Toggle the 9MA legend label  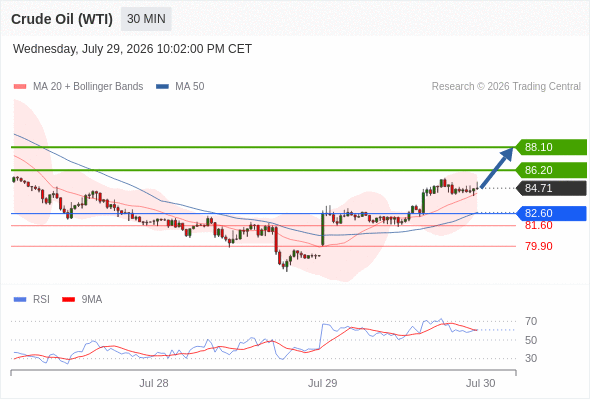(92, 300)
